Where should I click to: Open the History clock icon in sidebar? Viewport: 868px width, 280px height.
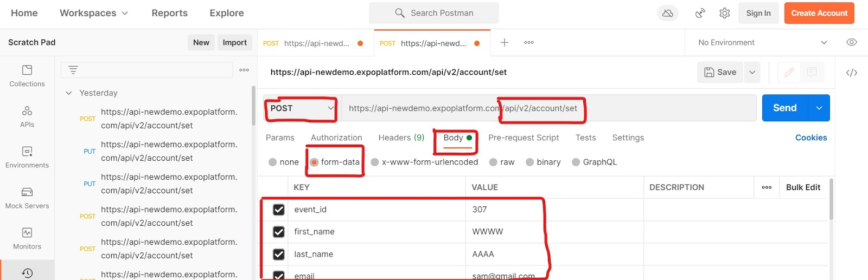27,274
